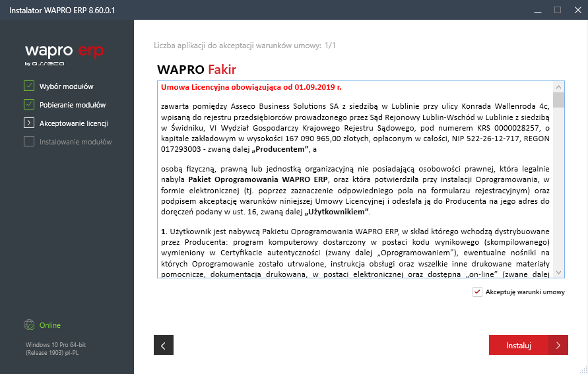
Task: Toggle the Akceptuję warunki umowy checkbox
Action: (477, 292)
